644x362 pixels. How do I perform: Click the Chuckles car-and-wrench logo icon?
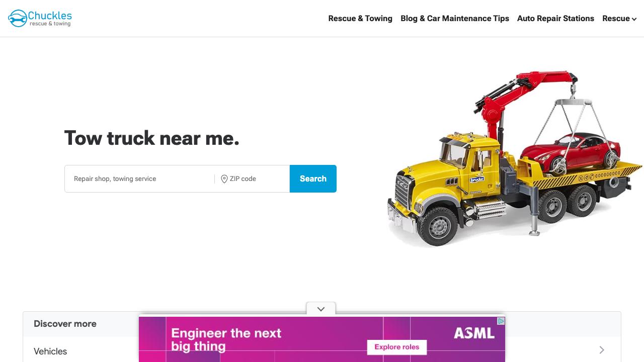coord(18,19)
